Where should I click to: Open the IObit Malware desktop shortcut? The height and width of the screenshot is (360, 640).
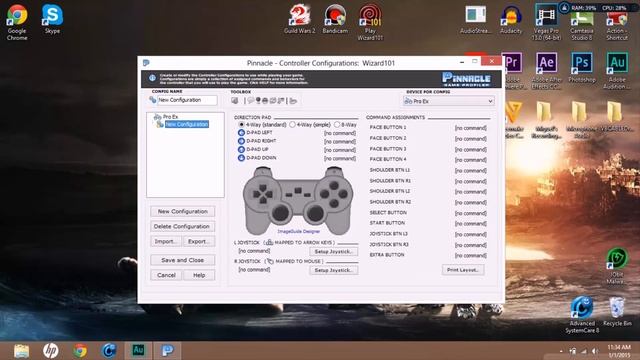click(617, 266)
